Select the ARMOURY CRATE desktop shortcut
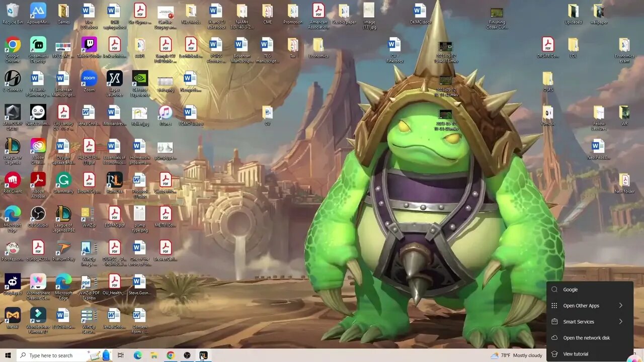Screen dimensions: 644x362 (13, 118)
